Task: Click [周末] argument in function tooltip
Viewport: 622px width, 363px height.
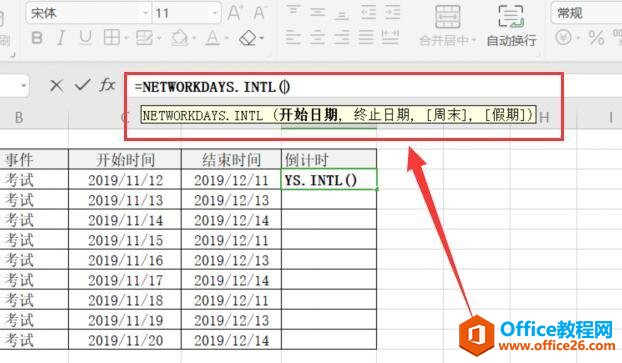Action: [447, 115]
